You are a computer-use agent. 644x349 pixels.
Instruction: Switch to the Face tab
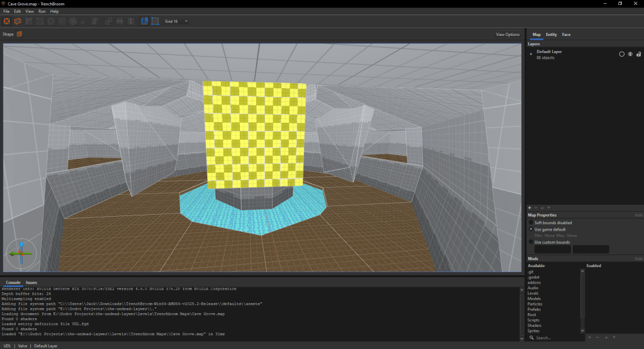567,35
